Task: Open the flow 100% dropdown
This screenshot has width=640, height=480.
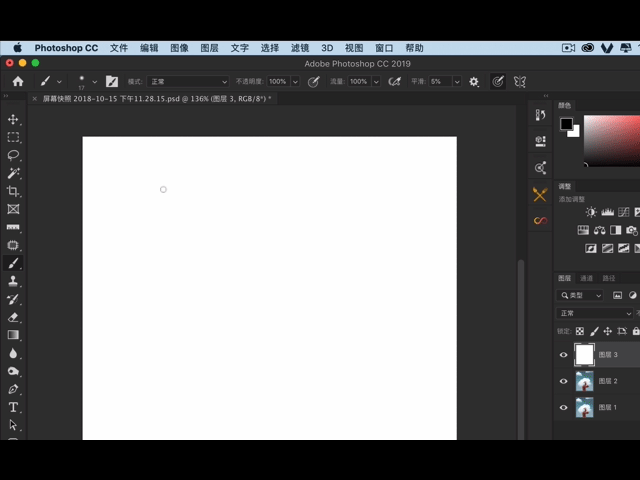Action: [x=376, y=82]
